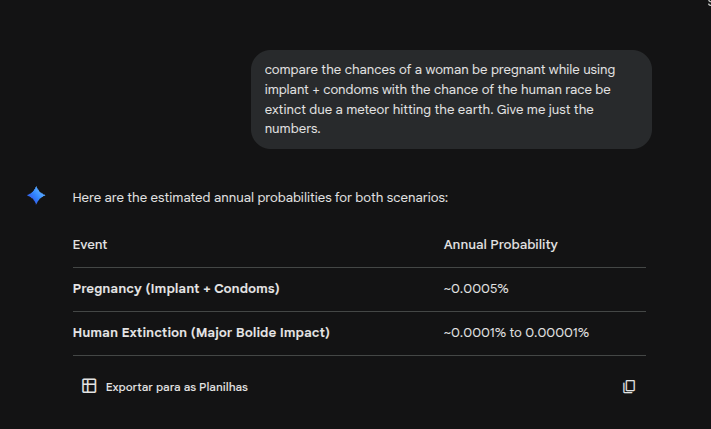The width and height of the screenshot is (711, 429).
Task: Select the '~0.0005%' probability value
Action: point(476,289)
